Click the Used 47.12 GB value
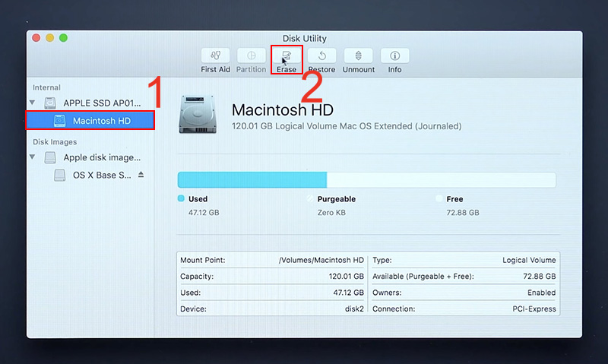 [x=204, y=213]
